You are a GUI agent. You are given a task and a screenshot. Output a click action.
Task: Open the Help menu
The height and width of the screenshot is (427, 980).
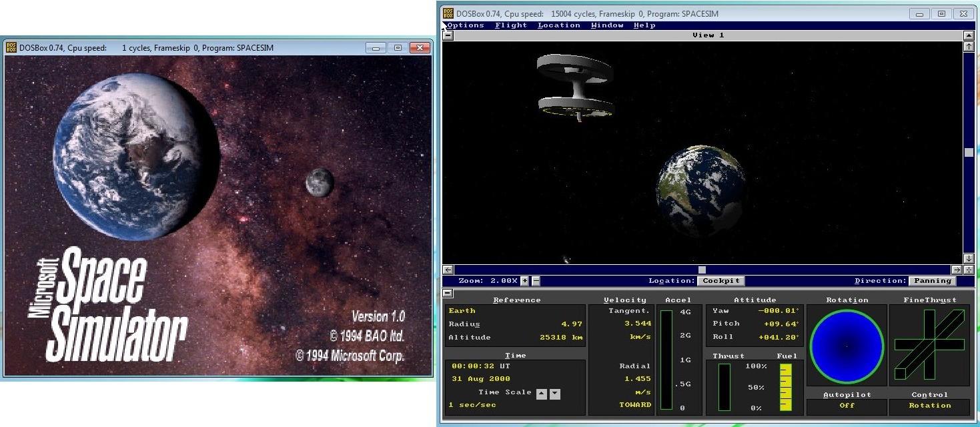(x=644, y=25)
